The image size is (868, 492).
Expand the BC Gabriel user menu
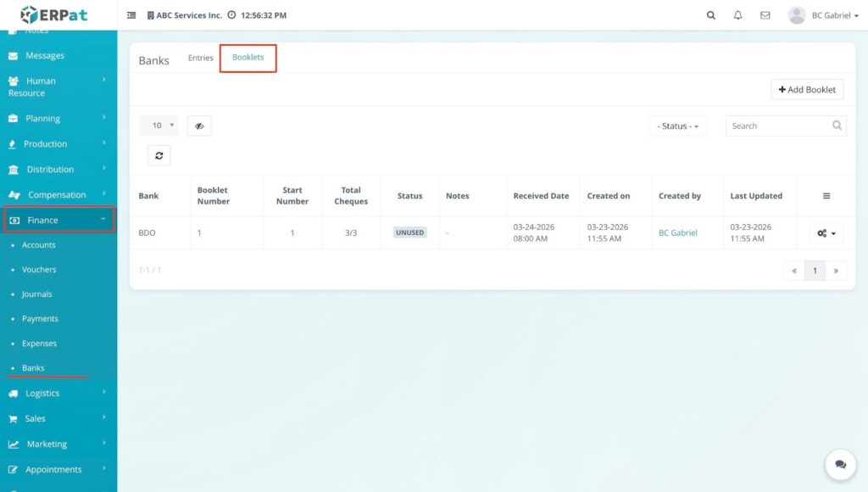pos(823,15)
